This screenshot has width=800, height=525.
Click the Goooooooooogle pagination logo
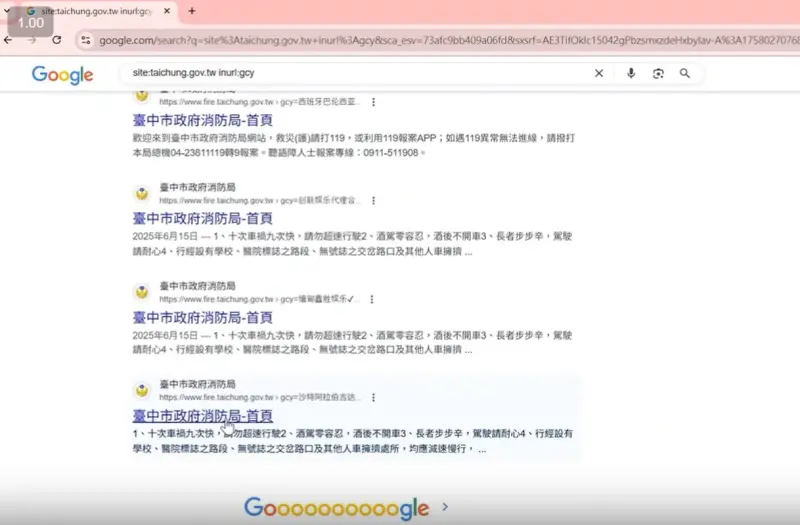pyautogui.click(x=337, y=508)
